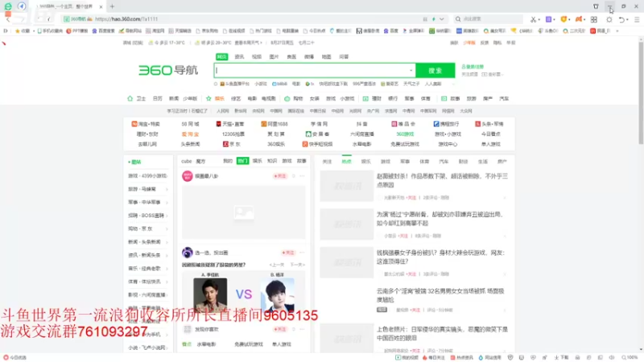Image resolution: width=644 pixels, height=362 pixels.
Task: Open headline about 云南多个淫窝被端
Action: 440,295
